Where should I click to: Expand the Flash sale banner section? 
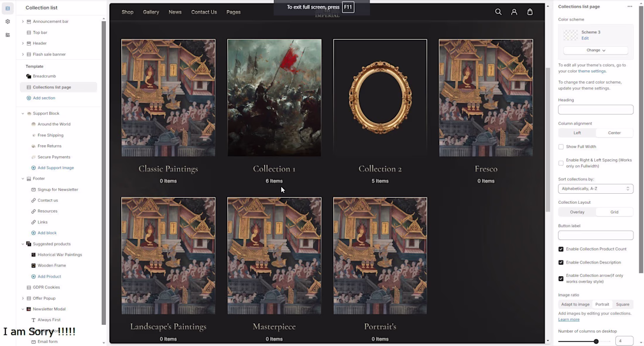pyautogui.click(x=23, y=54)
